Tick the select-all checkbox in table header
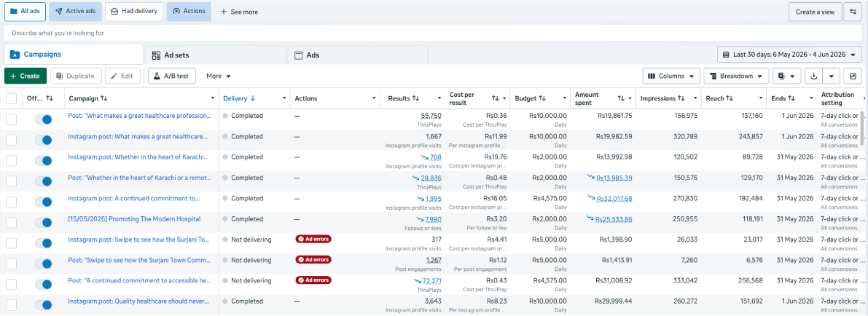Viewport: 868px width, 316px height. 11,98
